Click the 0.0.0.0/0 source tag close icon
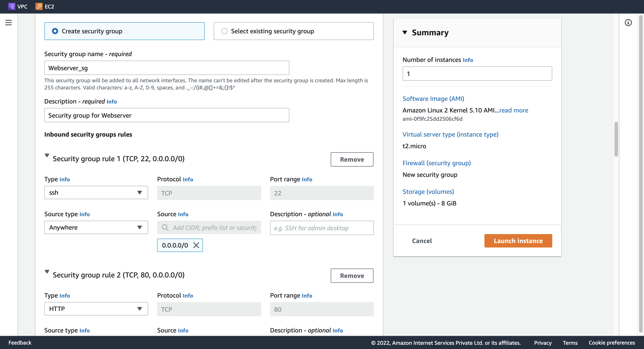The height and width of the screenshot is (349, 644). coord(196,245)
